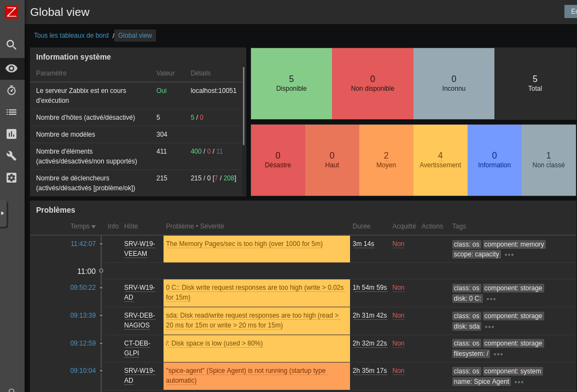Screen dimensions: 577x392
Task: Click the Information système widget title
Action: (x=73, y=57)
